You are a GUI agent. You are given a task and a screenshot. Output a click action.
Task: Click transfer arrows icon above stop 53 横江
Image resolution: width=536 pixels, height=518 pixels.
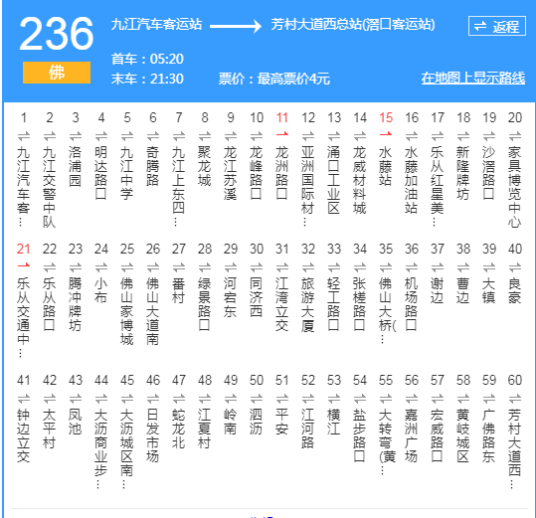pos(334,399)
